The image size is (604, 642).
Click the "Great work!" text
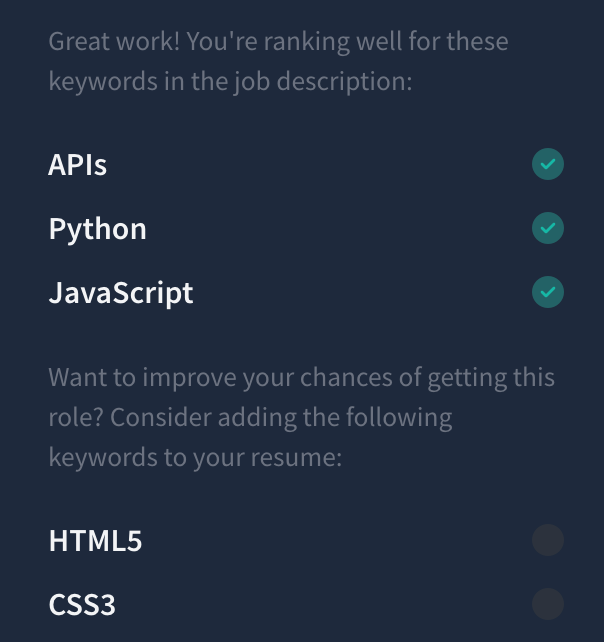coord(114,41)
